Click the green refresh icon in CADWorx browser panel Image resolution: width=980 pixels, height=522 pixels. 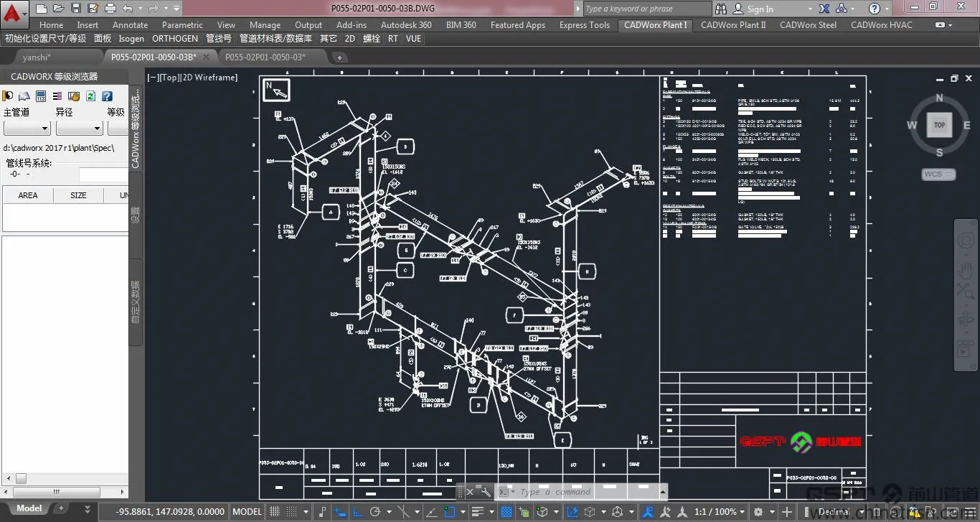[x=91, y=95]
